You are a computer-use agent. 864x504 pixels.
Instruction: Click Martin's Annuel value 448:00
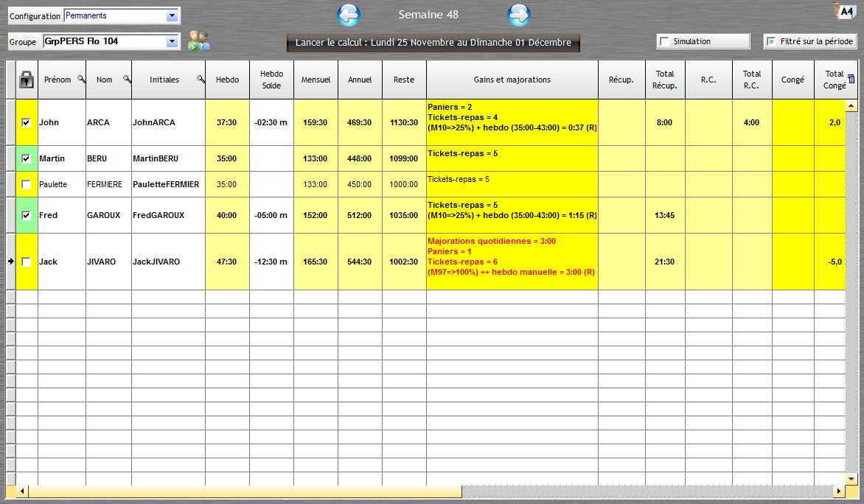360,158
